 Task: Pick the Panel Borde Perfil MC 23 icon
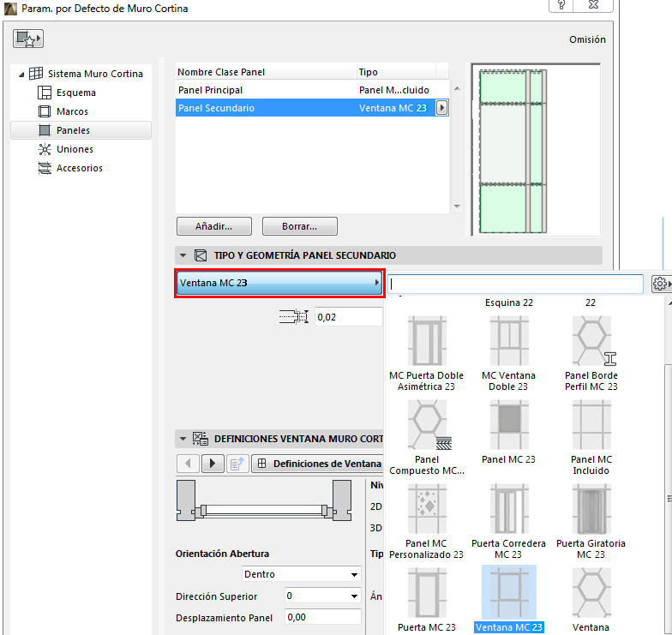pos(591,341)
